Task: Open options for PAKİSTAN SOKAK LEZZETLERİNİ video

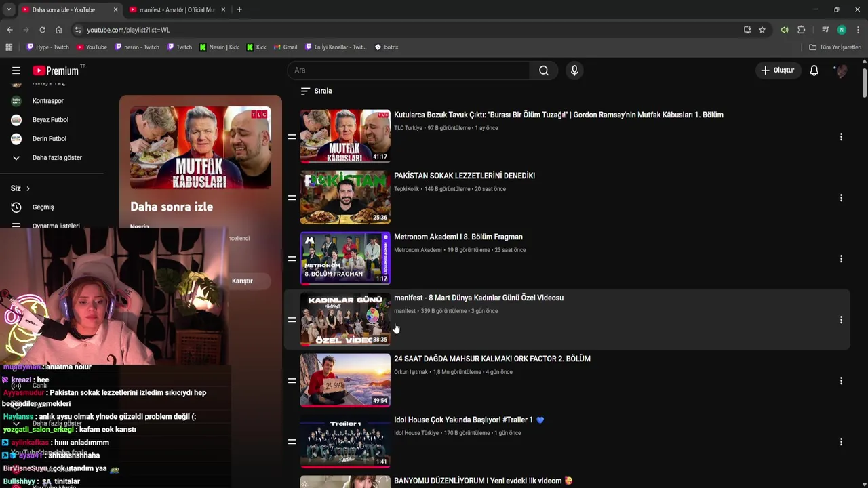Action: 841,198
